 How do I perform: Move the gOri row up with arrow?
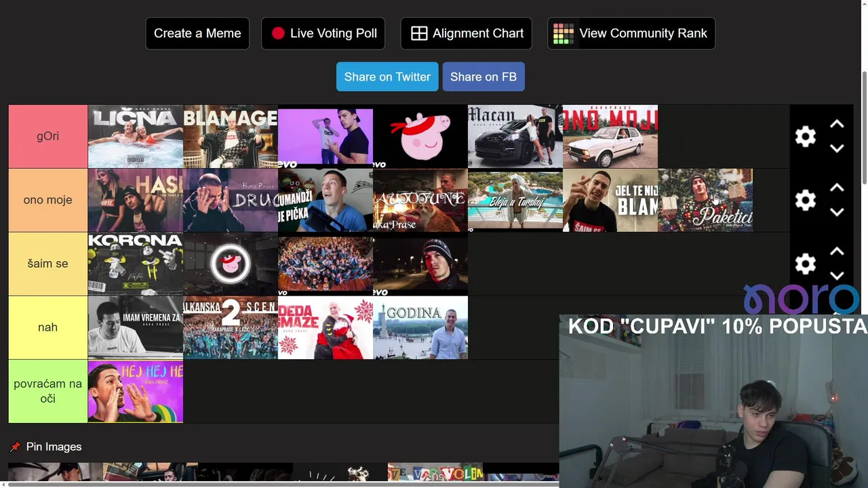pos(837,124)
